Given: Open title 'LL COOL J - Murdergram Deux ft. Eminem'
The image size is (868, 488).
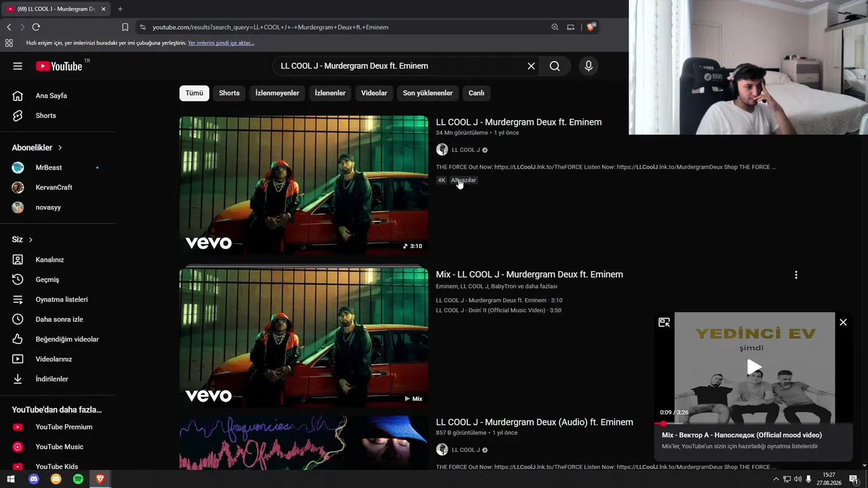Looking at the screenshot, I should (x=519, y=122).
